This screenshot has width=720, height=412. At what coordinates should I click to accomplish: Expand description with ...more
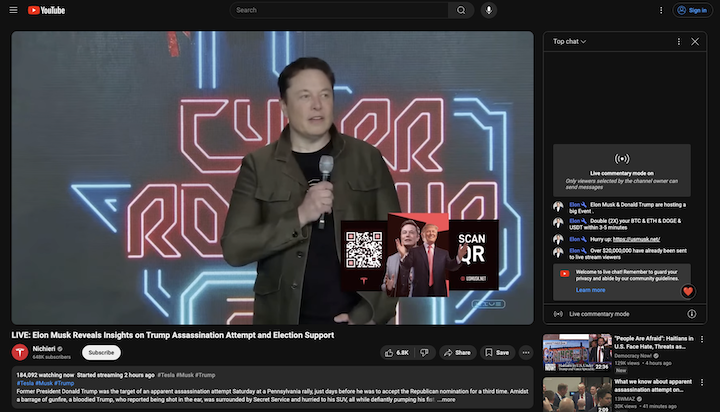(446, 399)
